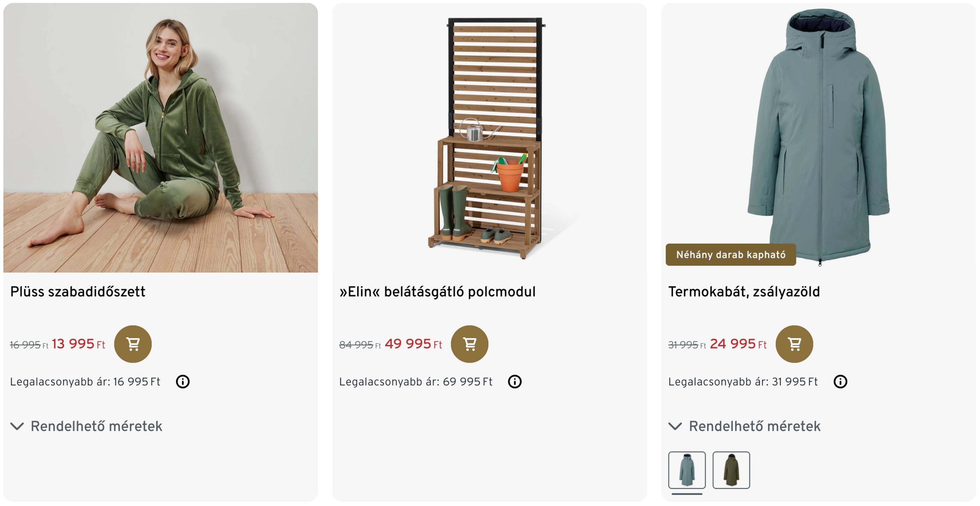This screenshot has height=506, width=980.
Task: Select the dark olive coat color thumbnail
Action: (x=731, y=470)
